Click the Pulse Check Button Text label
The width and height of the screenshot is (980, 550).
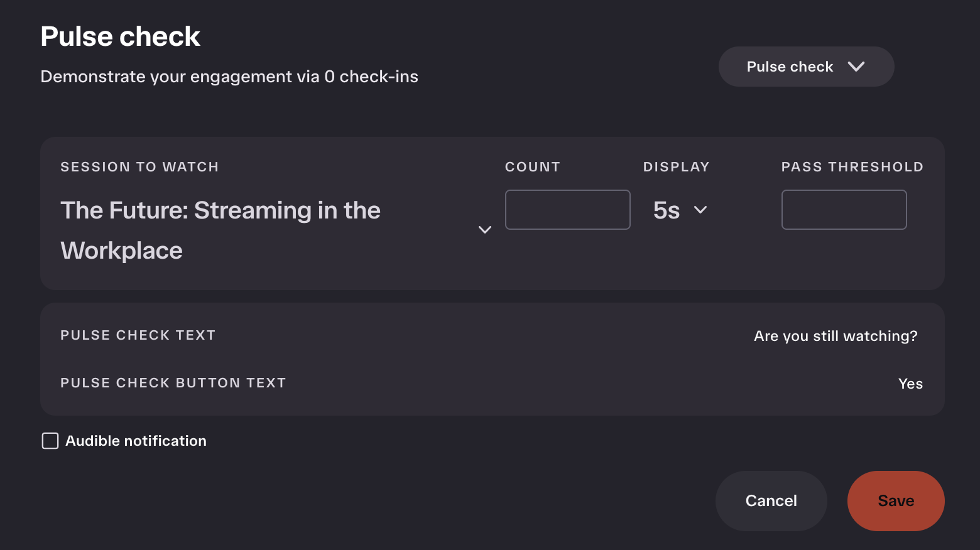(x=173, y=383)
